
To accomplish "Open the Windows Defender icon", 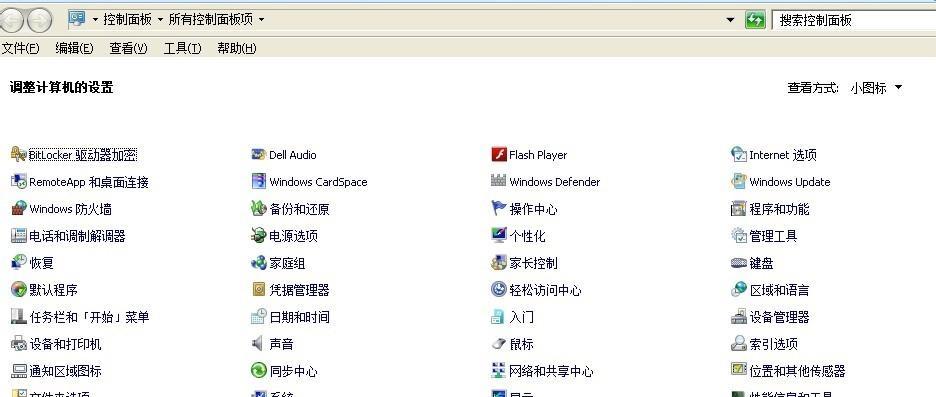I will (x=498, y=181).
